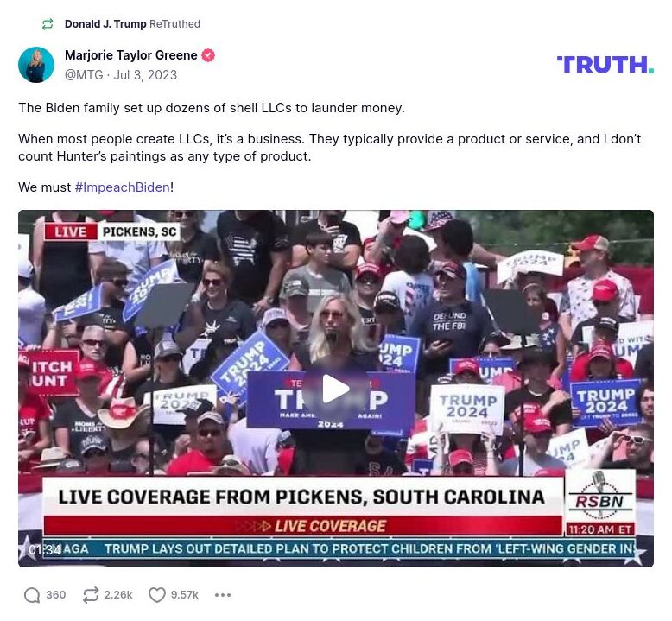Image resolution: width=672 pixels, height=621 pixels.
Task: Open the three-dot more options menu
Action: tap(223, 595)
